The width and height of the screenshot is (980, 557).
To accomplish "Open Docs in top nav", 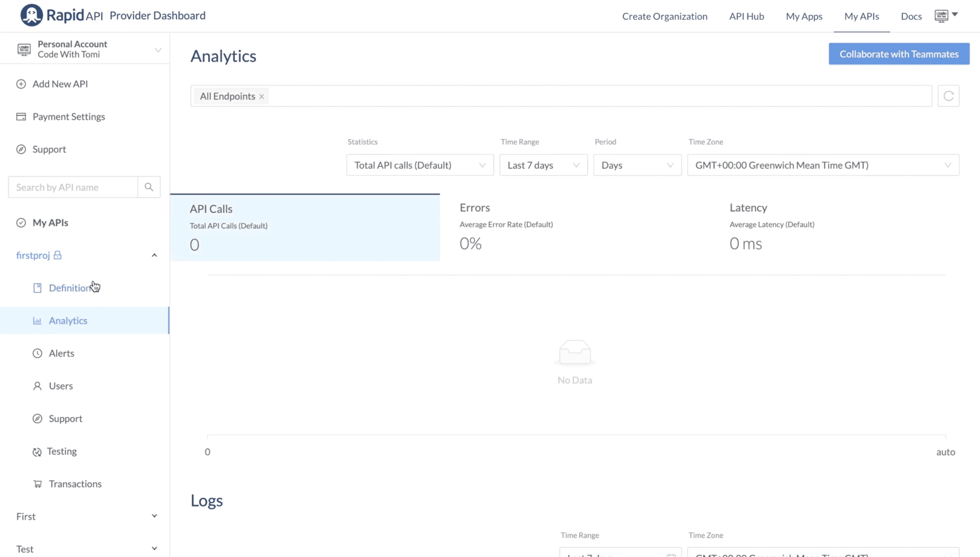I will [911, 16].
